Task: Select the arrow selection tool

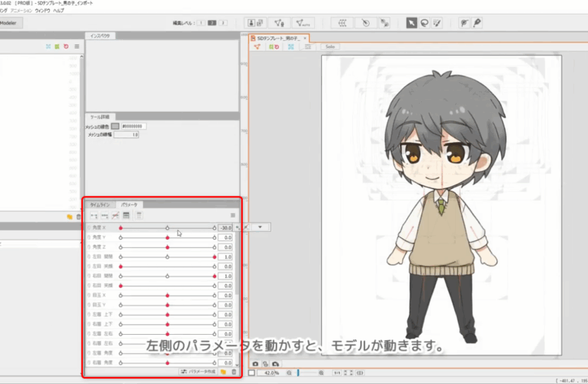Action: click(x=413, y=23)
